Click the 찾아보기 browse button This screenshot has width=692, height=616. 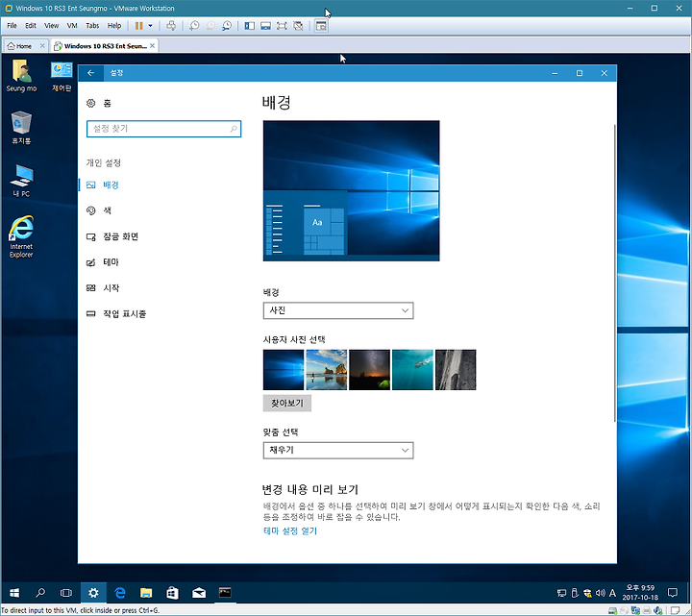pos(287,404)
